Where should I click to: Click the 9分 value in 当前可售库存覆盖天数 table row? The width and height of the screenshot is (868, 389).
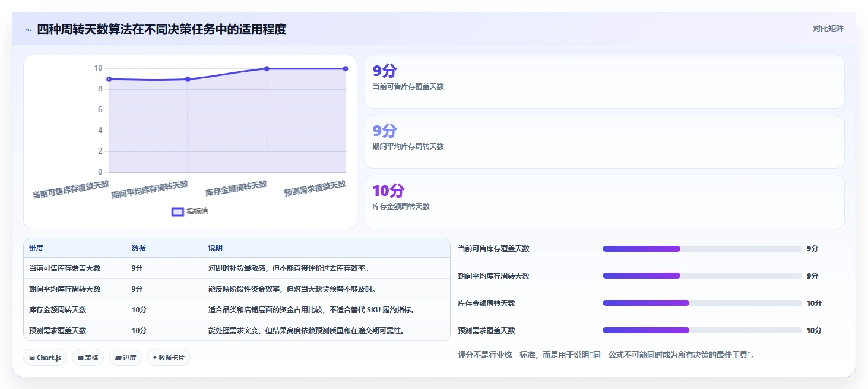pyautogui.click(x=137, y=268)
